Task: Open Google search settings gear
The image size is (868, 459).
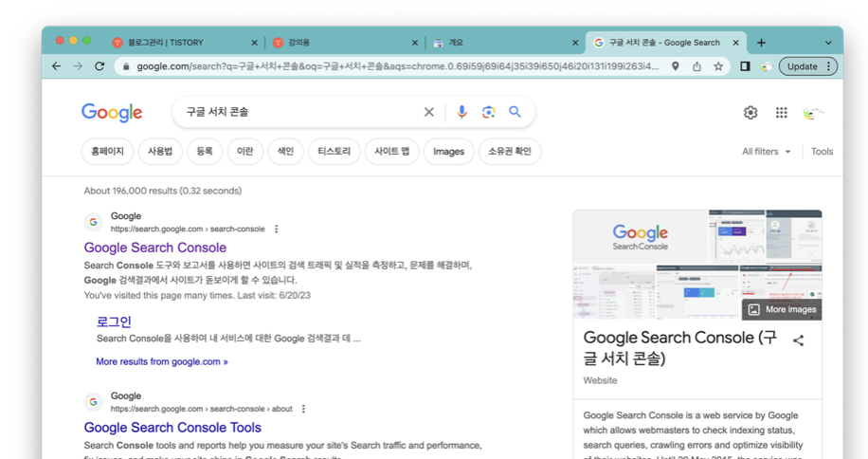Action: pyautogui.click(x=750, y=113)
